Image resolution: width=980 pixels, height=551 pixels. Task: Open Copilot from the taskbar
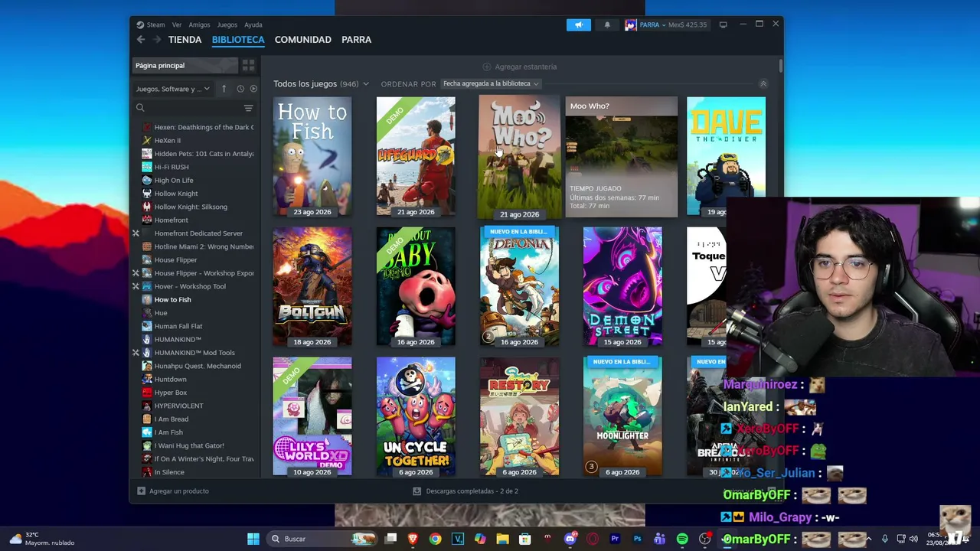point(480,539)
